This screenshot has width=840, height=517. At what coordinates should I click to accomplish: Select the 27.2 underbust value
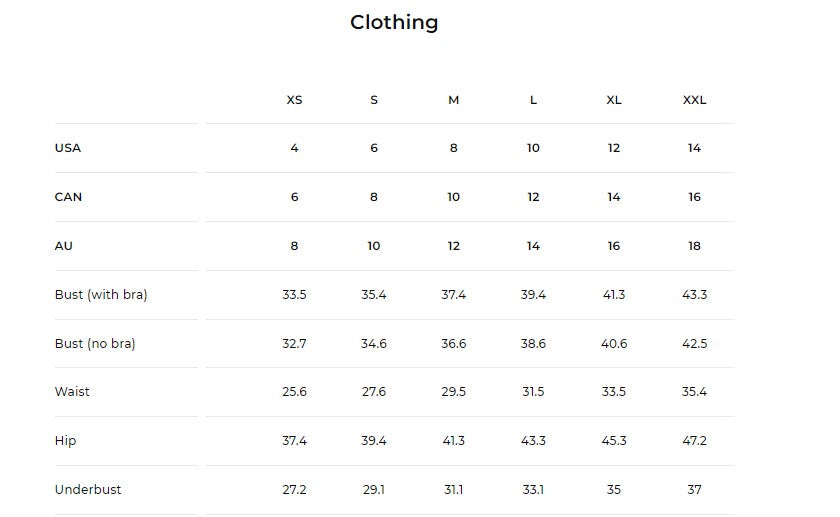(294, 490)
